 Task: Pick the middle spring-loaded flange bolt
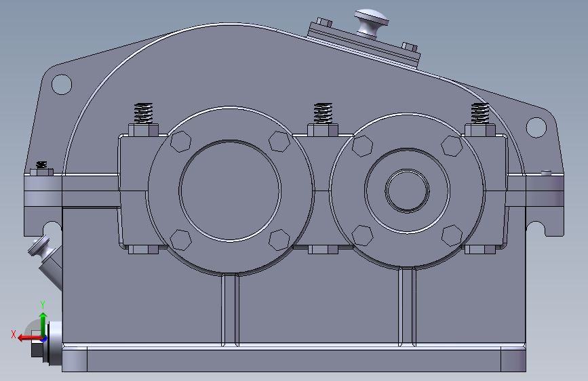point(323,120)
